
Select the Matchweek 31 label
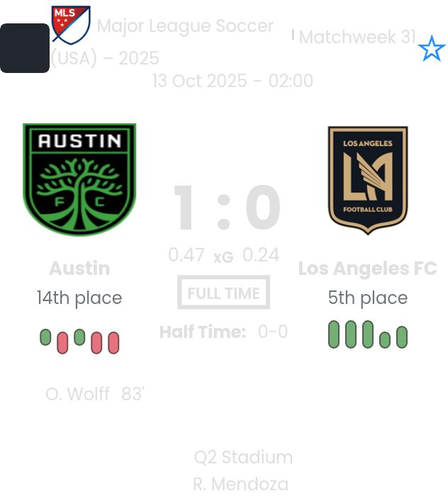tap(357, 37)
